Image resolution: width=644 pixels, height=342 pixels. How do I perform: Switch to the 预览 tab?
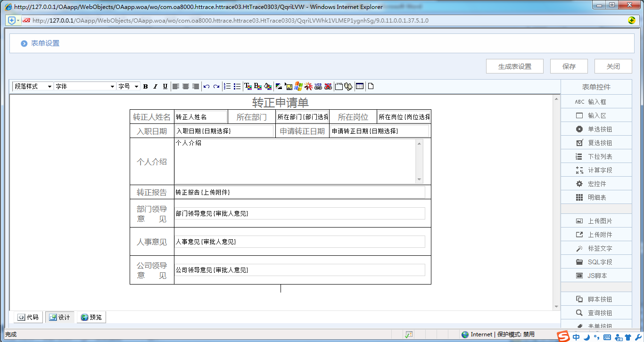tap(91, 318)
